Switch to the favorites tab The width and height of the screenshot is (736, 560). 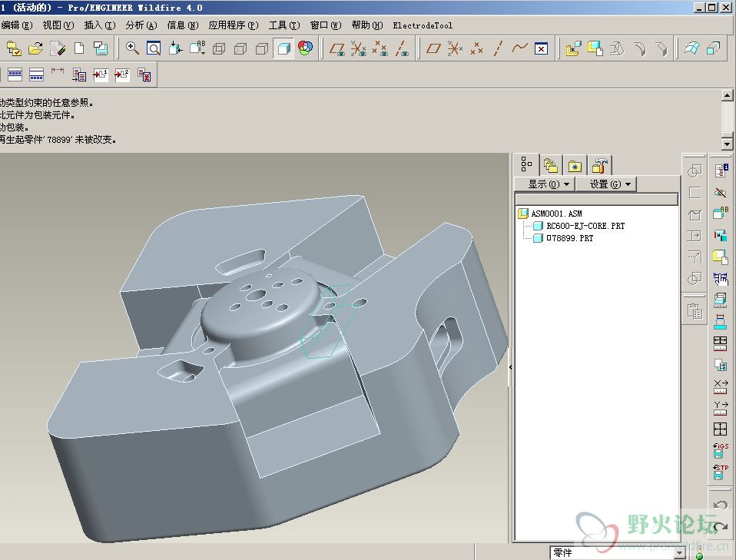(x=575, y=165)
